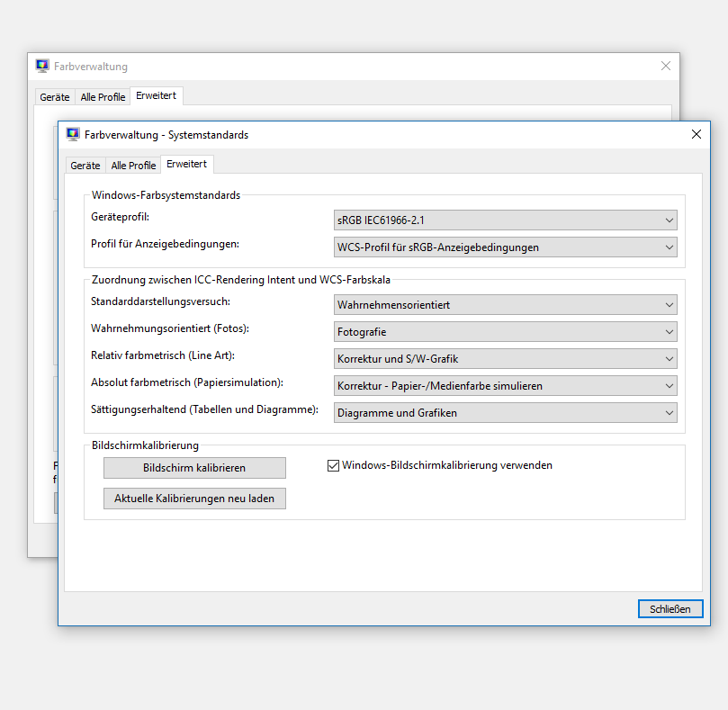Switch to Geräte tab in background Farbverwaltung window
The image size is (728, 710).
[55, 97]
